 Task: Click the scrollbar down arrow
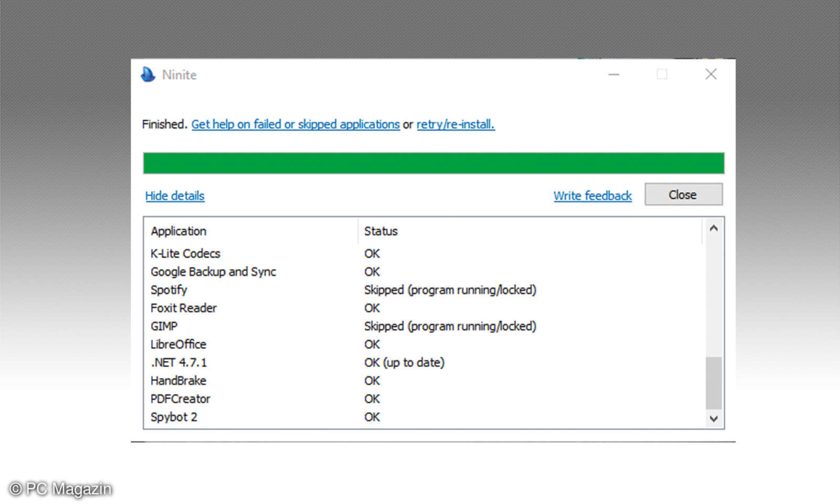tap(713, 418)
